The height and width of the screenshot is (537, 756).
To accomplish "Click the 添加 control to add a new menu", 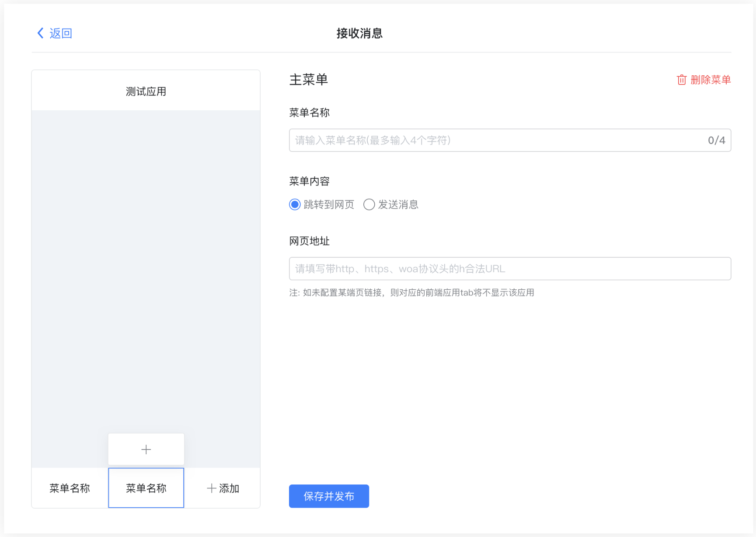I will click(x=223, y=488).
